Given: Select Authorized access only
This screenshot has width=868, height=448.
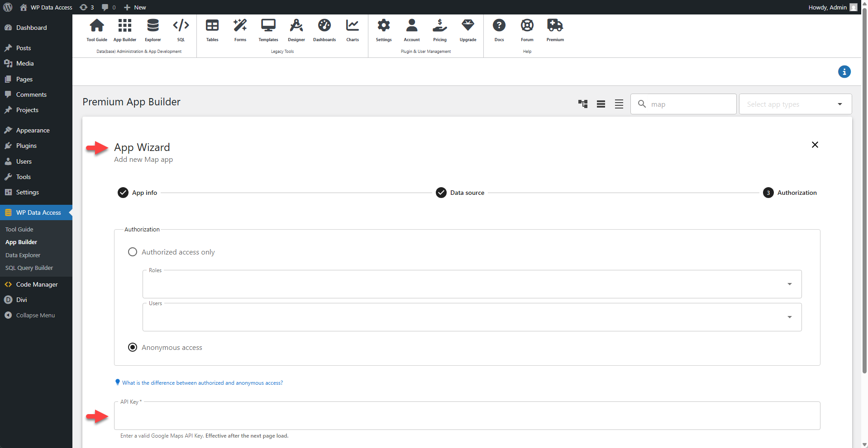Looking at the screenshot, I should 132,252.
